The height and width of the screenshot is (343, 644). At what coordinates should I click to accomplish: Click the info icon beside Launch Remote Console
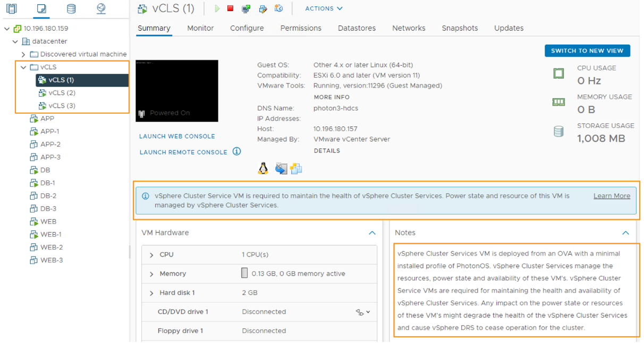[237, 151]
